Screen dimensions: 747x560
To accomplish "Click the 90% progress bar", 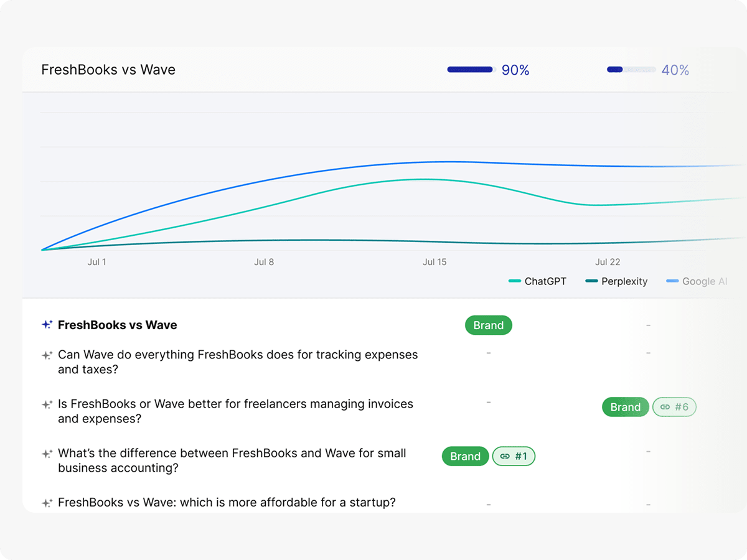I will coord(470,70).
